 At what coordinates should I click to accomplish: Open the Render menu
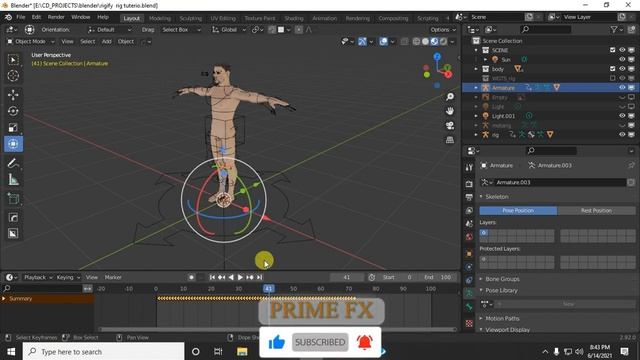pyautogui.click(x=56, y=17)
